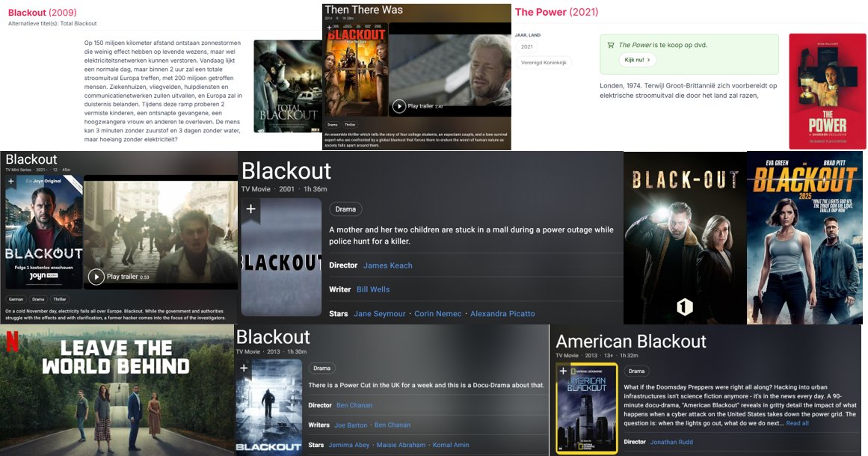Click 'Alternatieve titel(s): Total Blackout' text
Screen dimensions: 868x456
[x=52, y=24]
